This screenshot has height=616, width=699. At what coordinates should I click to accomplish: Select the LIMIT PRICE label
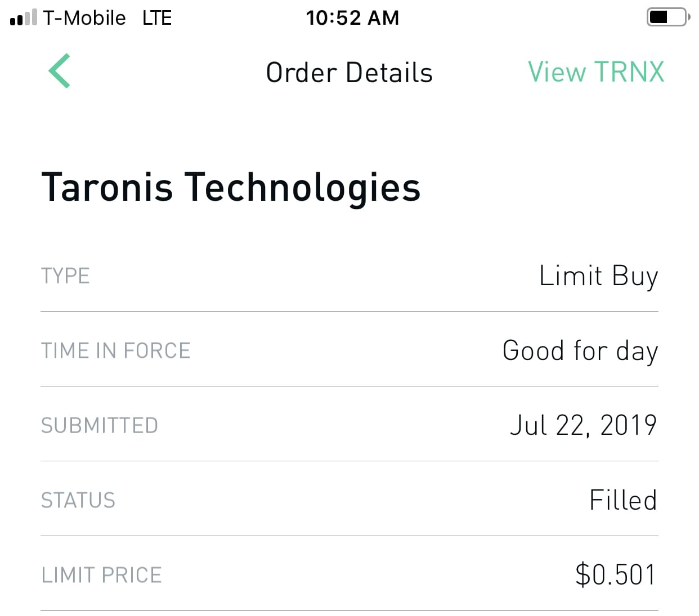(x=101, y=575)
